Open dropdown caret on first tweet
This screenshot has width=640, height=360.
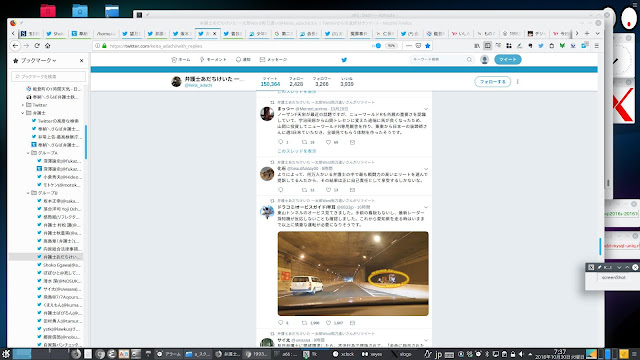[x=426, y=109]
